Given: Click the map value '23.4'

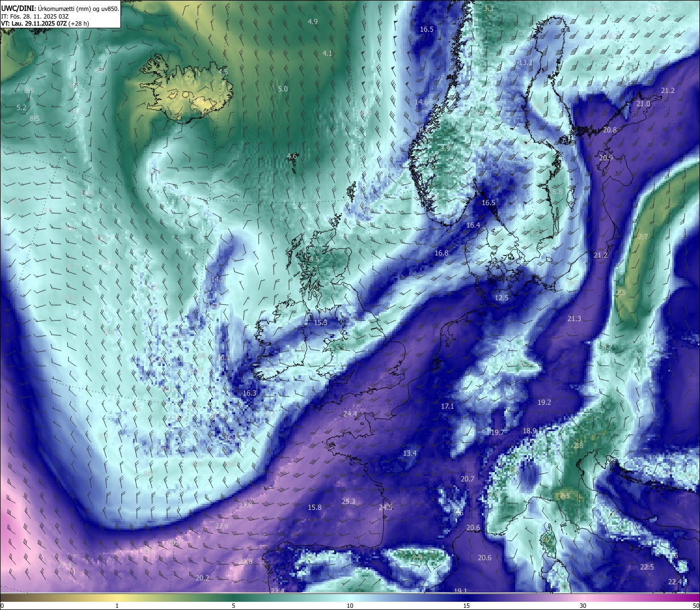Looking at the screenshot, I should 277,591.
